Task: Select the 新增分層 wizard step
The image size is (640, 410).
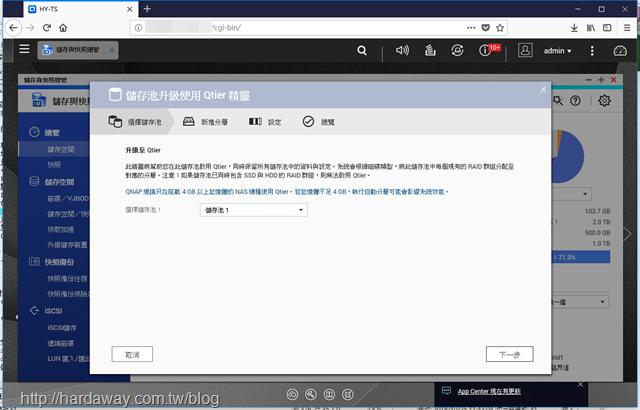Action: pyautogui.click(x=205, y=122)
